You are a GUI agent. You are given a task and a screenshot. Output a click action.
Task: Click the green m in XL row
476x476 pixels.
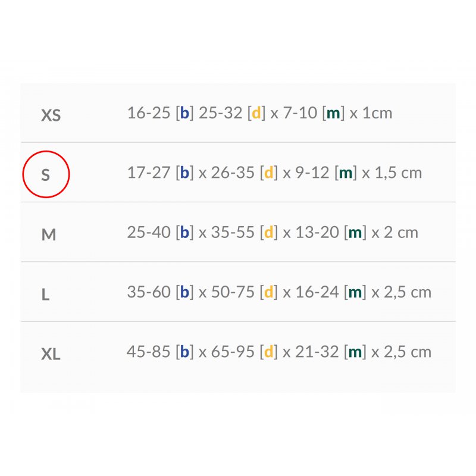(x=355, y=351)
